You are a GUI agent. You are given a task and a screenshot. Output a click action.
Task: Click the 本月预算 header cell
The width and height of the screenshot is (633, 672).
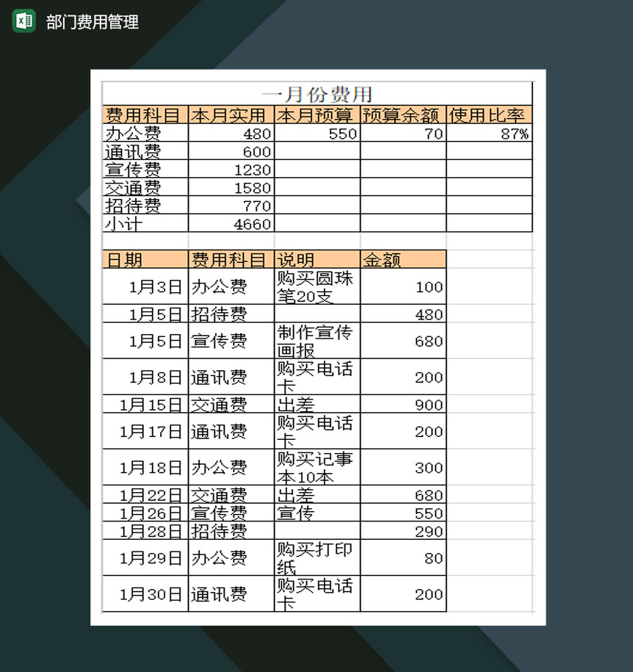tap(316, 115)
